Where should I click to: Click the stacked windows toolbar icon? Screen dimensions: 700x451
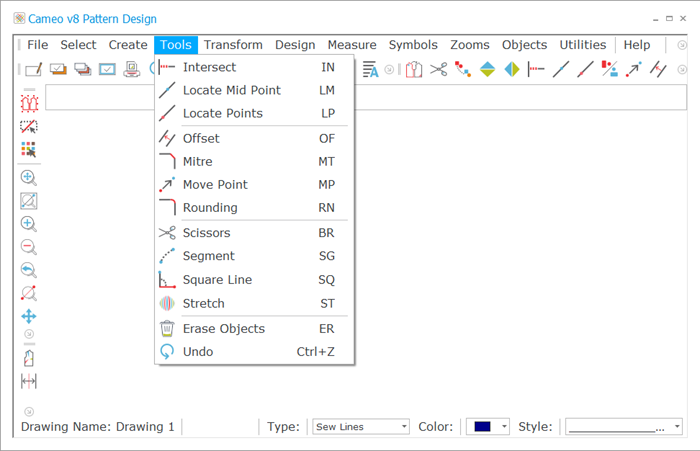click(83, 69)
